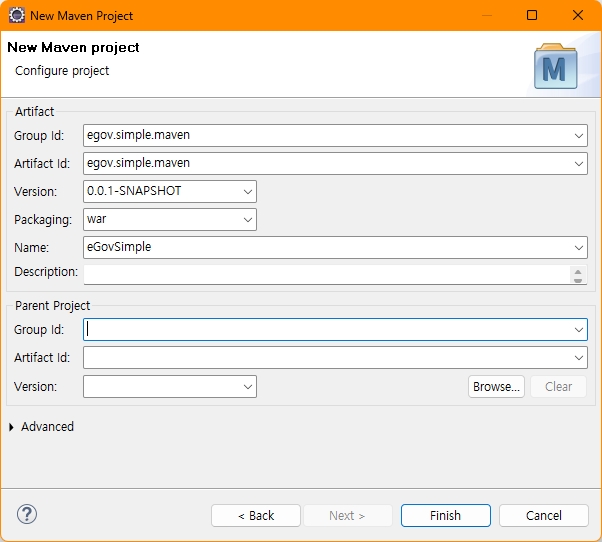The width and height of the screenshot is (602, 542).
Task: Click the Eclipse icon in title bar
Action: coord(17,15)
